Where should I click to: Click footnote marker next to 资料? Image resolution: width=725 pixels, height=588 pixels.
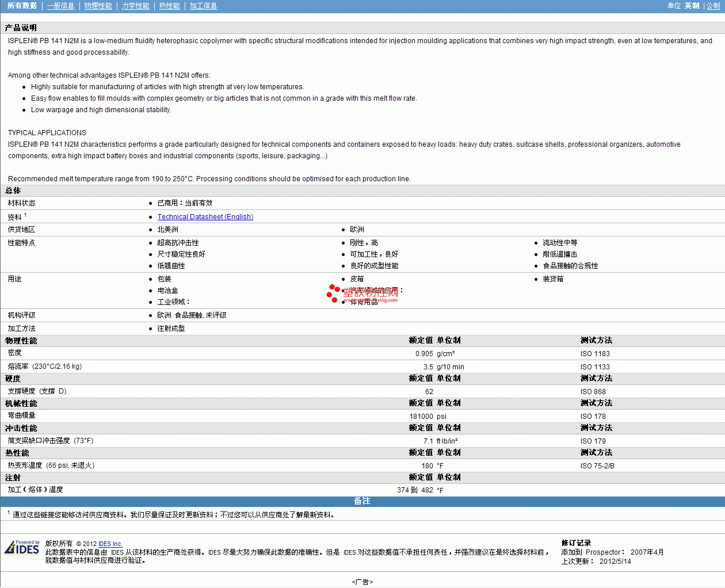point(25,215)
